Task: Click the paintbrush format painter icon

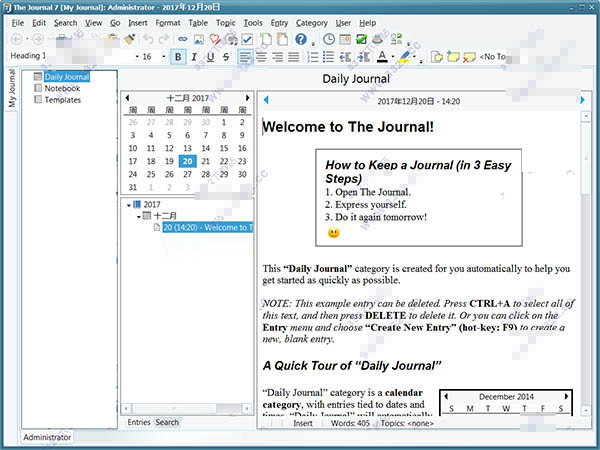Action: (129, 39)
